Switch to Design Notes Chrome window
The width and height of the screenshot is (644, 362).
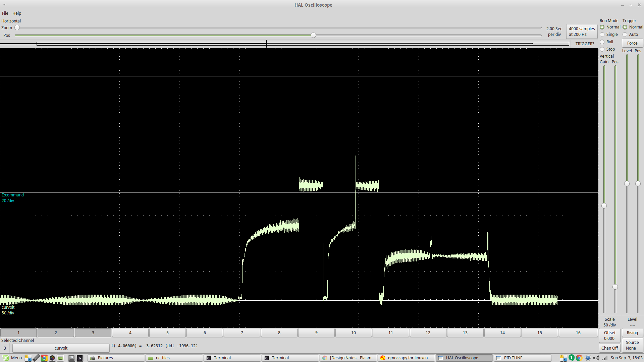click(x=348, y=358)
